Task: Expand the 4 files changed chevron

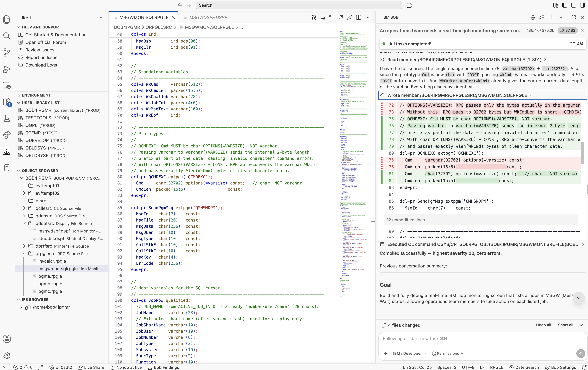Action: [581, 325]
